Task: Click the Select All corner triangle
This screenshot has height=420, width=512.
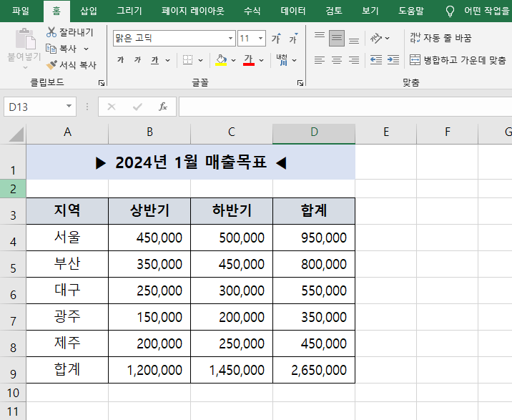Action: coord(16,135)
